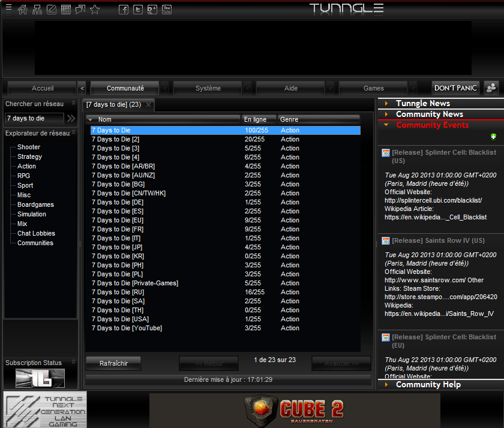Click the network search input field
Viewport: 504px width, 428px height.
[34, 119]
